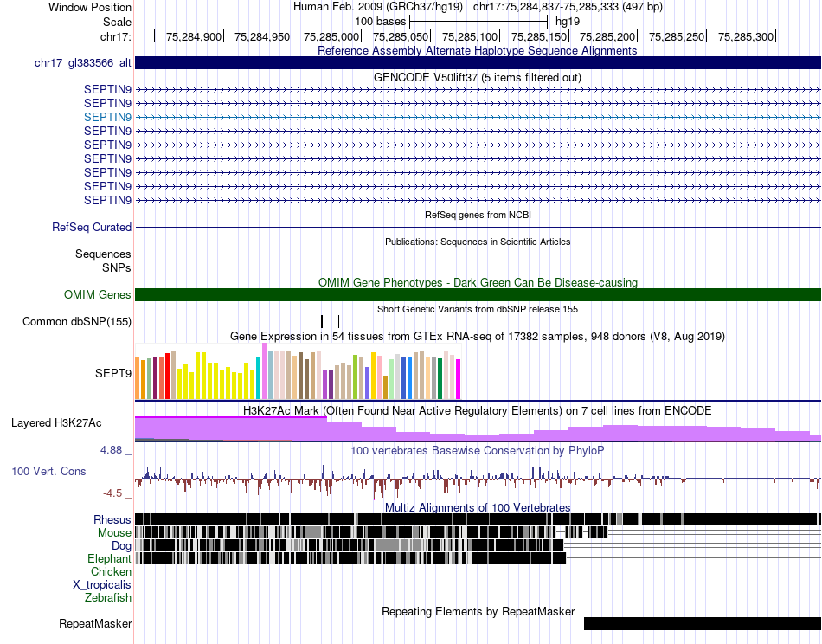Click the dark blue alternate haplotype alignment bar
Image resolution: width=822 pixels, height=644 pixels.
(478, 63)
